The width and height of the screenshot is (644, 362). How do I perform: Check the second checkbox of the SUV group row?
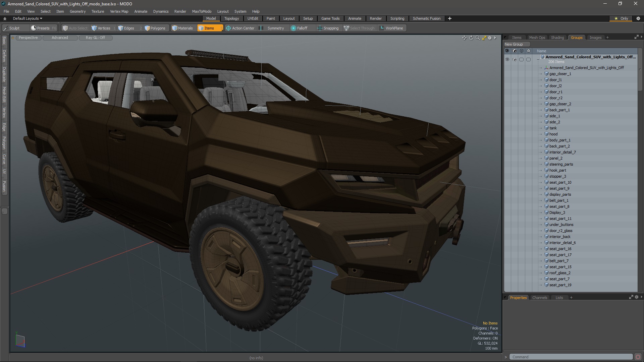528,59
